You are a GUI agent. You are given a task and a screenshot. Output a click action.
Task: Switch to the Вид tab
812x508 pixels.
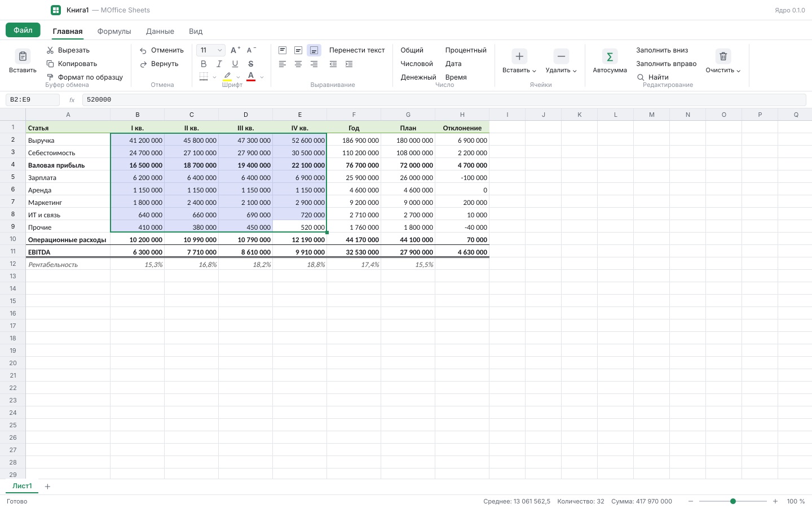click(x=196, y=32)
